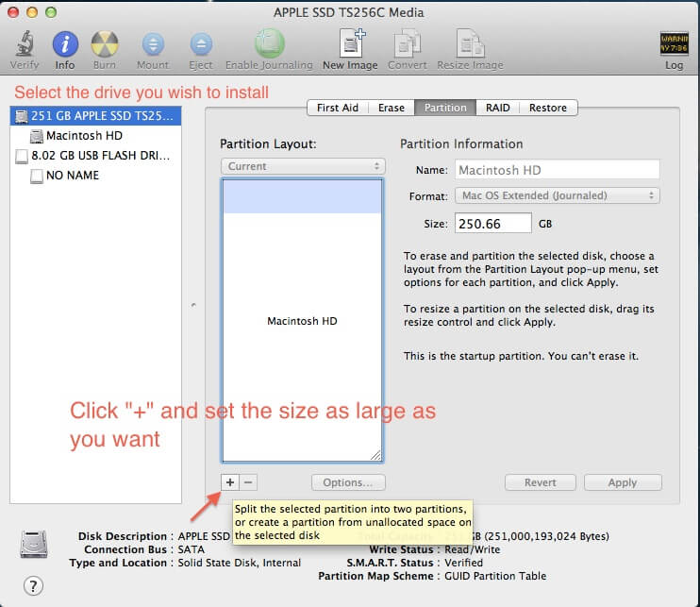Switch to the Partition tab

pyautogui.click(x=445, y=108)
